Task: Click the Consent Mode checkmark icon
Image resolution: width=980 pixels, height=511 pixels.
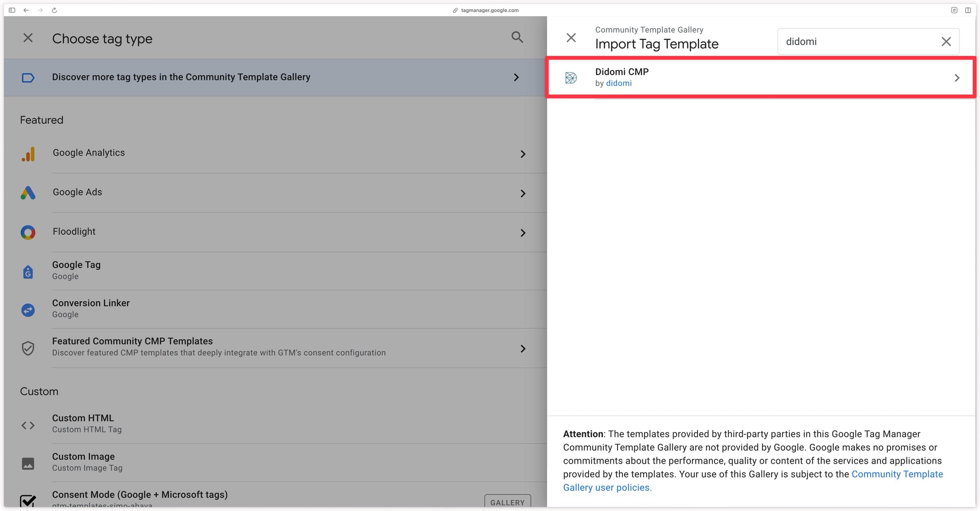Action: 28,501
